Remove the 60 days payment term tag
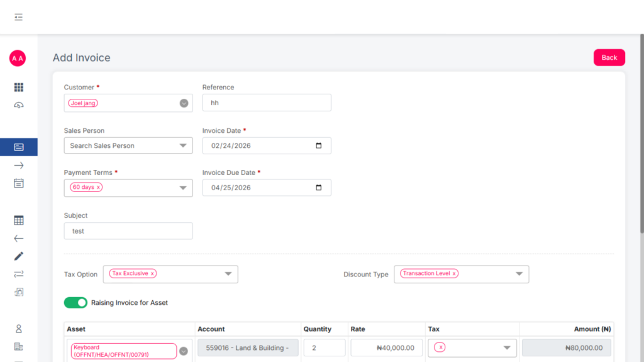The width and height of the screenshot is (644, 362). click(x=98, y=188)
